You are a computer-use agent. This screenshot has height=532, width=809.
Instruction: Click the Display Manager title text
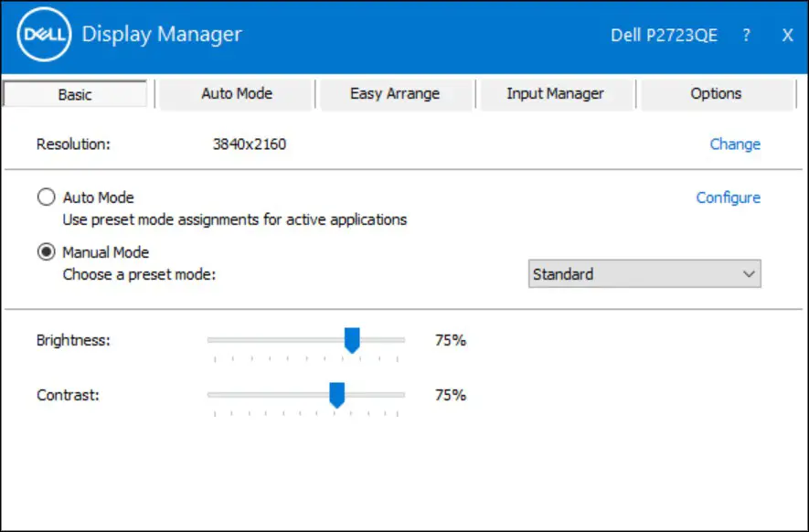click(x=162, y=35)
